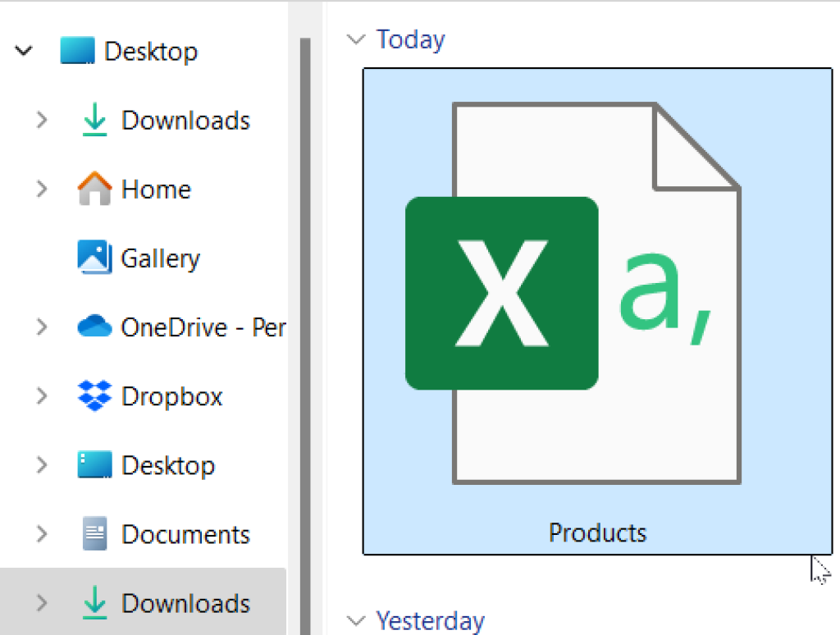The width and height of the screenshot is (840, 635).
Task: Collapse the Today group
Action: pos(355,39)
